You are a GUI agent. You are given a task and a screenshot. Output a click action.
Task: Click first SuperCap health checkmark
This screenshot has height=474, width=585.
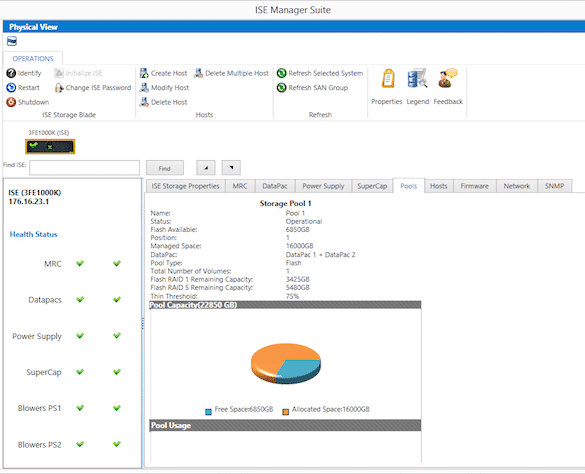pos(80,372)
